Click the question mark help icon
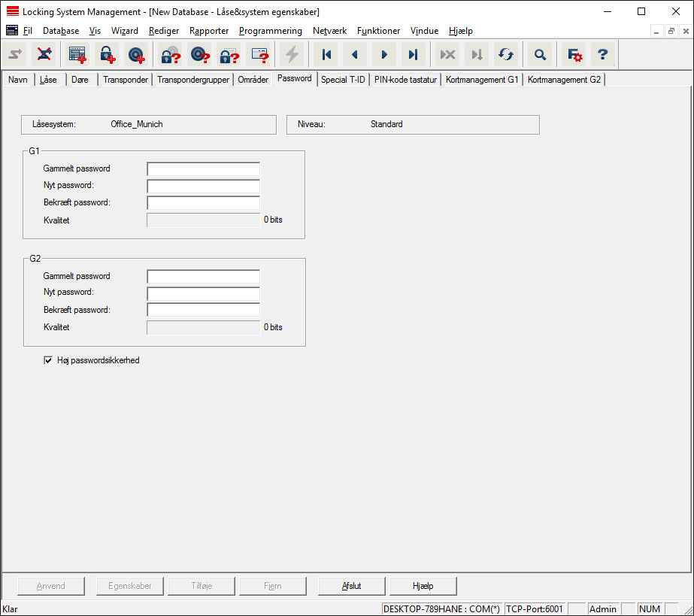Image resolution: width=694 pixels, height=616 pixels. point(602,54)
